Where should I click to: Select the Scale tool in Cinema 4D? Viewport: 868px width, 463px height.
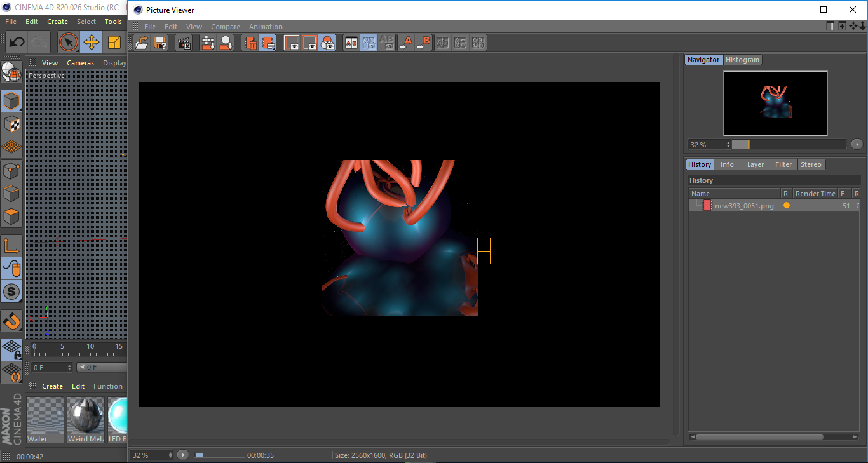[114, 43]
